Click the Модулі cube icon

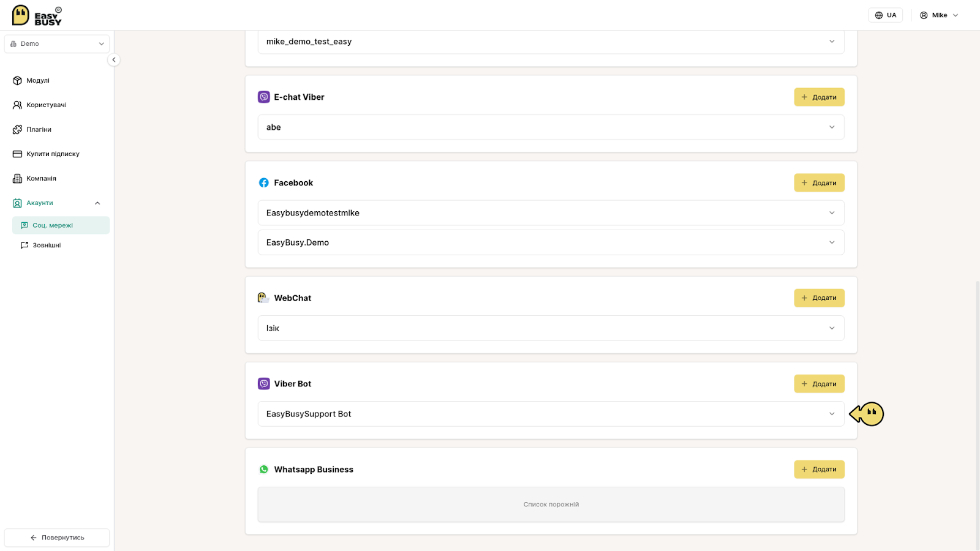click(x=17, y=81)
